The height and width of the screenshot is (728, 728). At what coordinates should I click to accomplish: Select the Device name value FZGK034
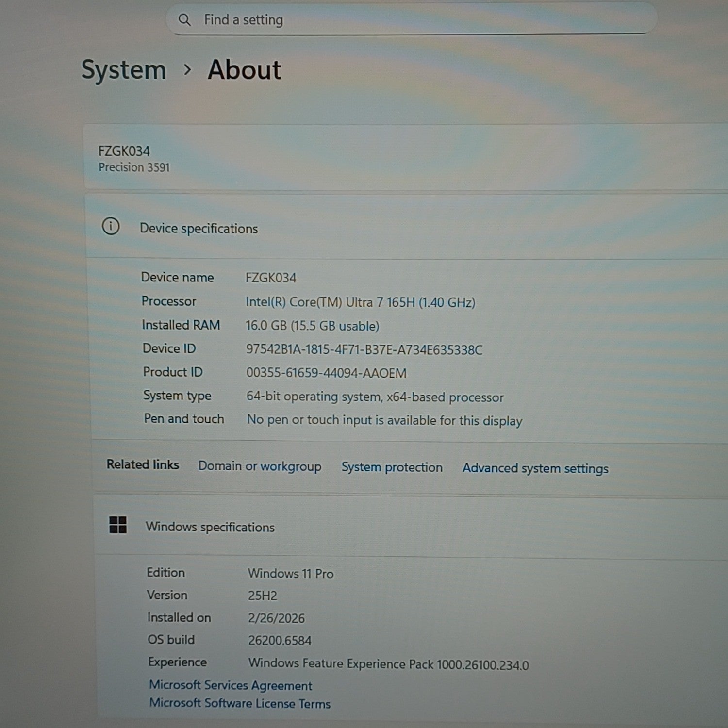[271, 278]
